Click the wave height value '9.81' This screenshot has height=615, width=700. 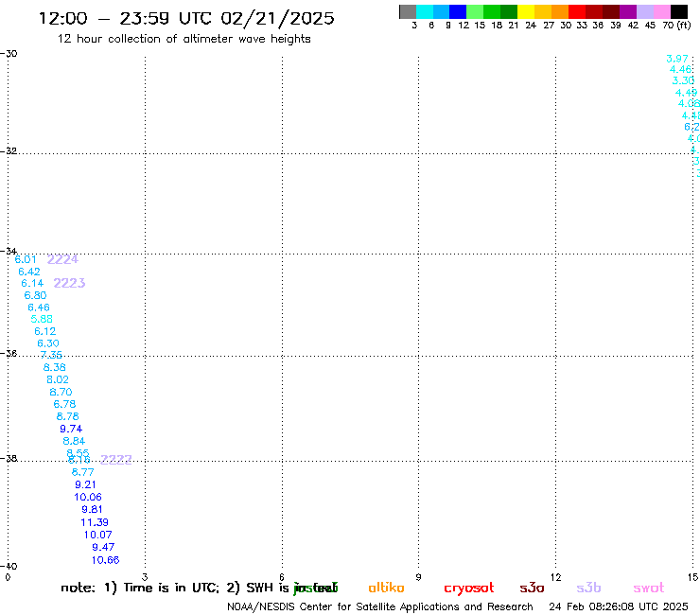click(x=92, y=510)
